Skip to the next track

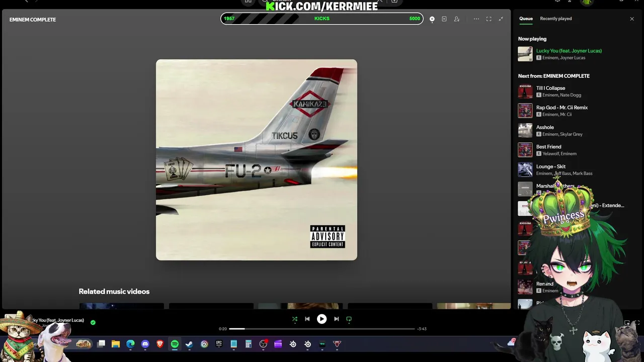pos(336,319)
